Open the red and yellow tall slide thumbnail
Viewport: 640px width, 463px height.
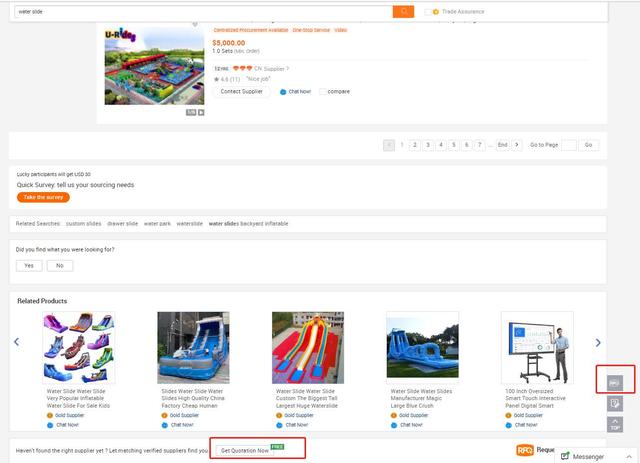pyautogui.click(x=308, y=347)
